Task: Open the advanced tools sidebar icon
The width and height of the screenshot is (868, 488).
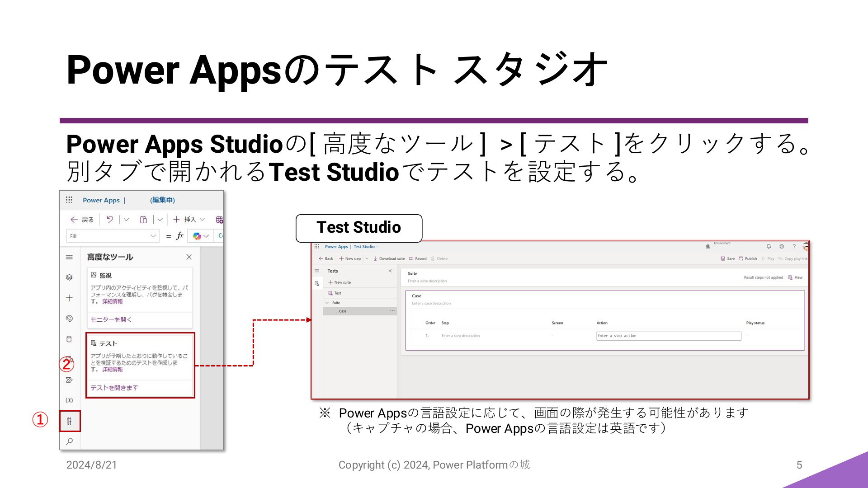Action: click(69, 421)
